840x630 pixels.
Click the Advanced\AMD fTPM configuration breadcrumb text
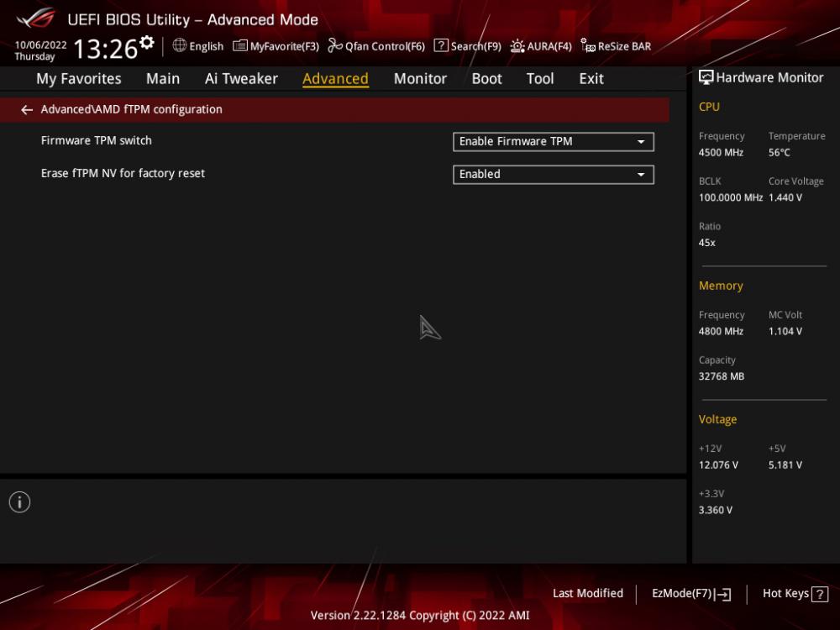click(131, 109)
